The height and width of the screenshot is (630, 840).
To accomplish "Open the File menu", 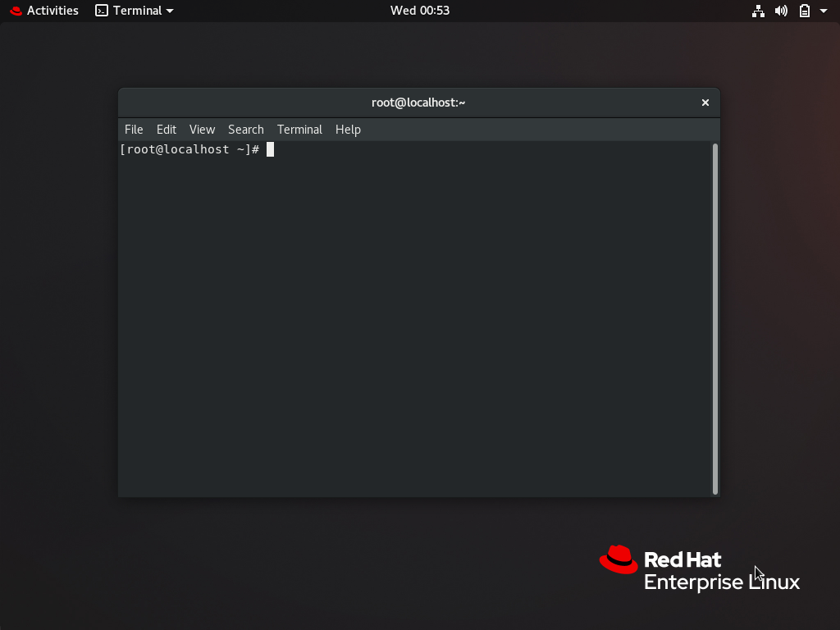I will click(x=134, y=130).
